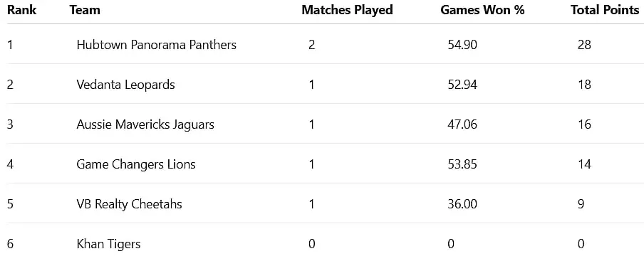Click the Rank column header
Screen dimensions: 644x261
coord(21,10)
